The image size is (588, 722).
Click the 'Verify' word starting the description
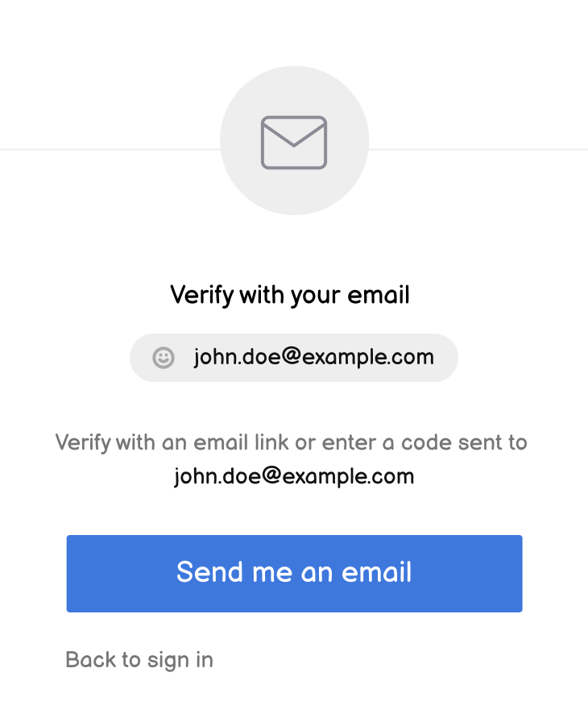click(x=83, y=442)
